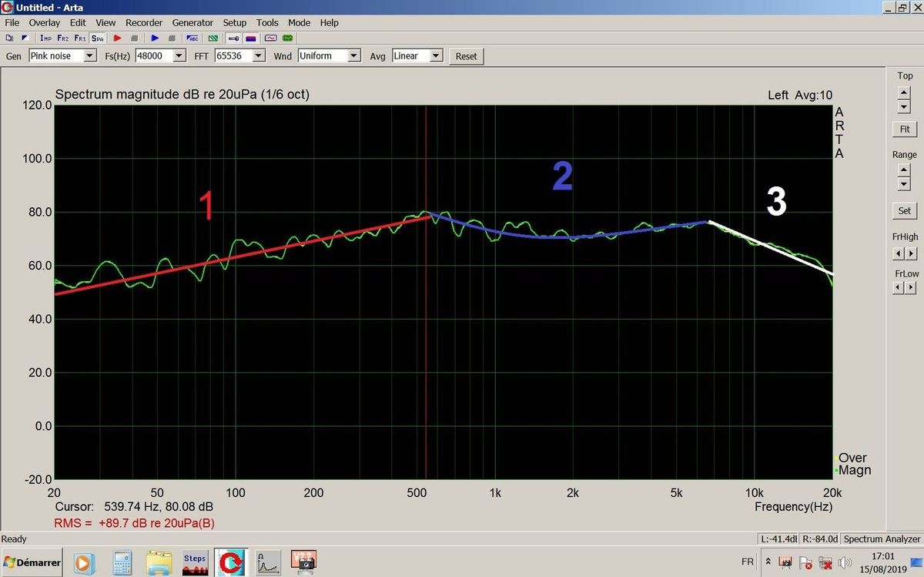
Task: Open the Overlay menu
Action: (x=45, y=23)
